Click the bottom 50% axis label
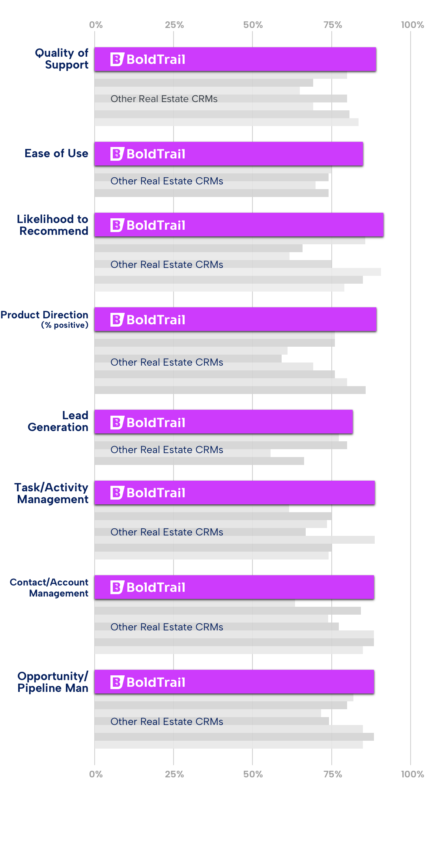The height and width of the screenshot is (868, 426). (253, 774)
